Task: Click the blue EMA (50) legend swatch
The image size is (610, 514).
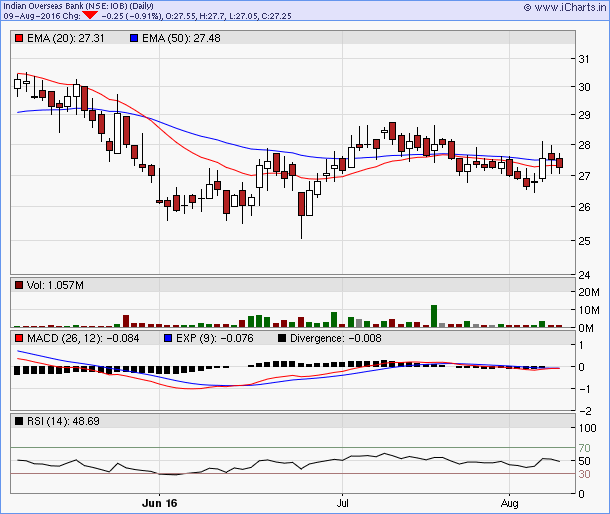Action: 134,38
